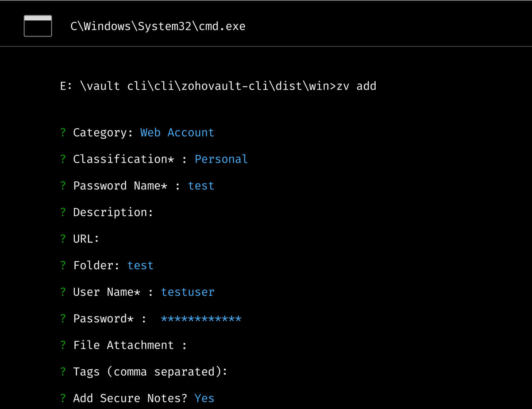Click the green question mark beside User Name
Image resolution: width=532 pixels, height=409 pixels.
pyautogui.click(x=63, y=292)
